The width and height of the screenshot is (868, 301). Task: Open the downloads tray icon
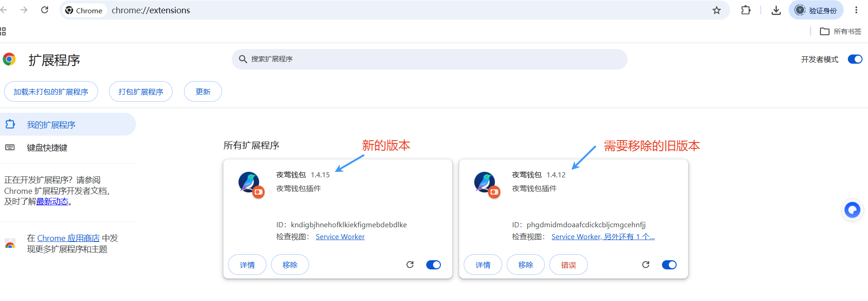pyautogui.click(x=776, y=10)
